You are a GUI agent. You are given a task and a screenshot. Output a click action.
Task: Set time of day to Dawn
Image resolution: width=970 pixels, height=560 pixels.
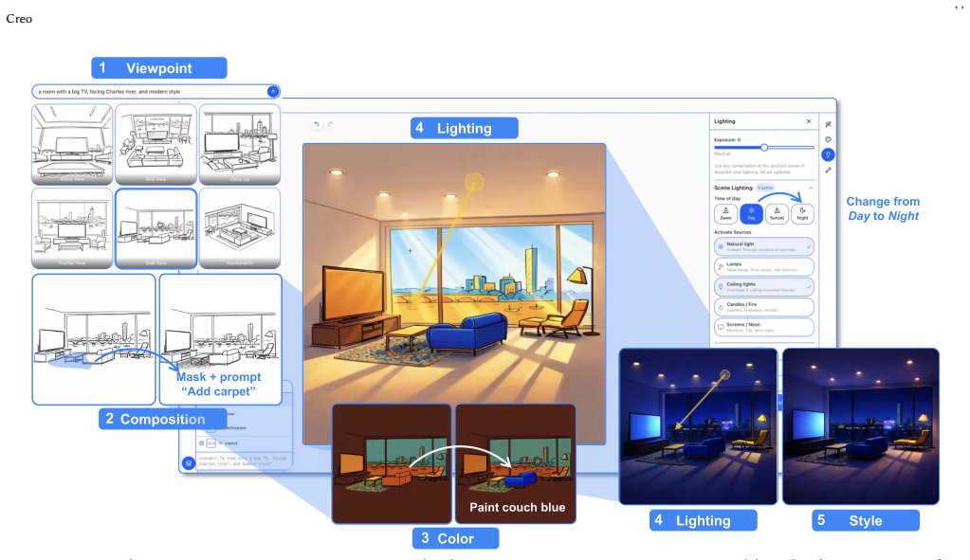[x=725, y=214]
